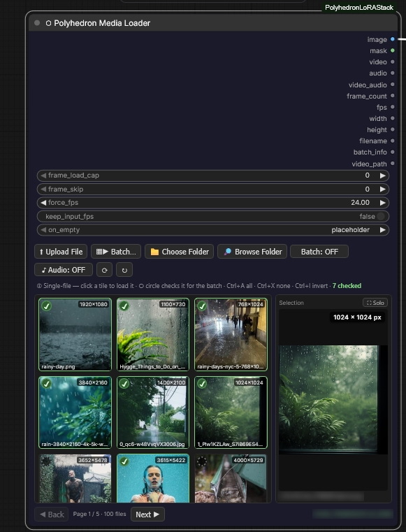
Task: Select previous on_empty option with left arrow
Action: point(43,230)
